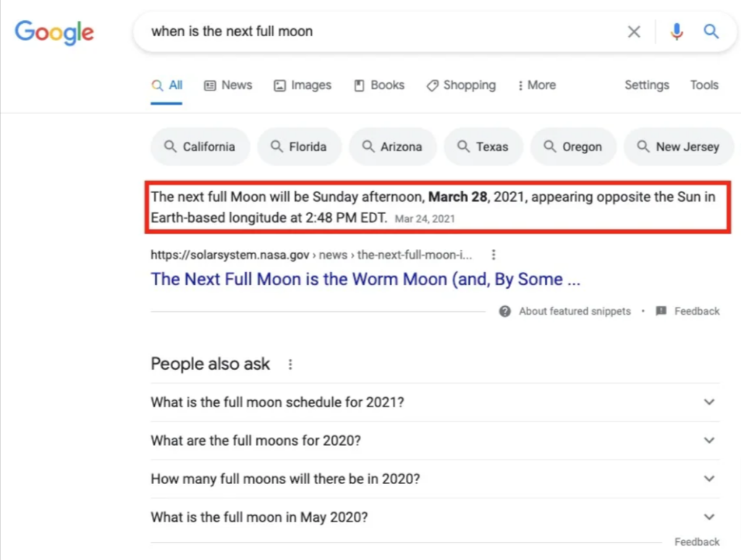Select the Florida suggestion chip
741x560 pixels.
tap(299, 147)
